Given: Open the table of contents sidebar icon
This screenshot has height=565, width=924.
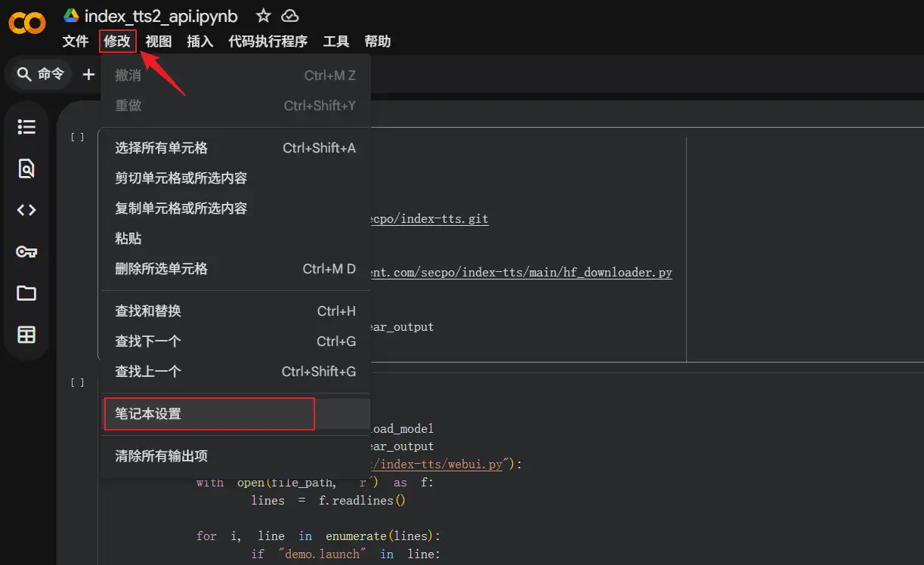Looking at the screenshot, I should point(26,127).
